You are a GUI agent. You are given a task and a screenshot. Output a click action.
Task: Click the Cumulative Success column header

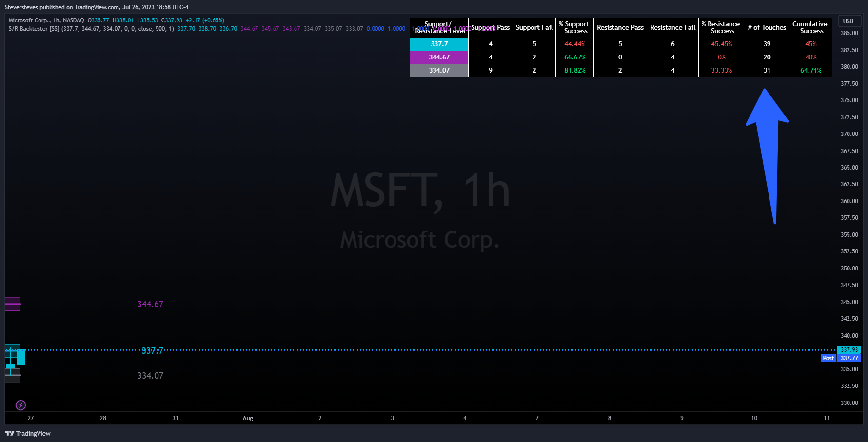[x=811, y=28]
